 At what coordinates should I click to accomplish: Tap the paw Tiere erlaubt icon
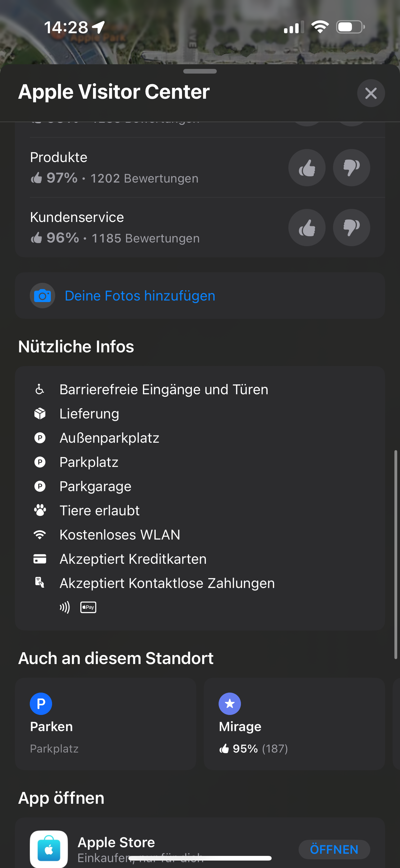click(x=40, y=510)
